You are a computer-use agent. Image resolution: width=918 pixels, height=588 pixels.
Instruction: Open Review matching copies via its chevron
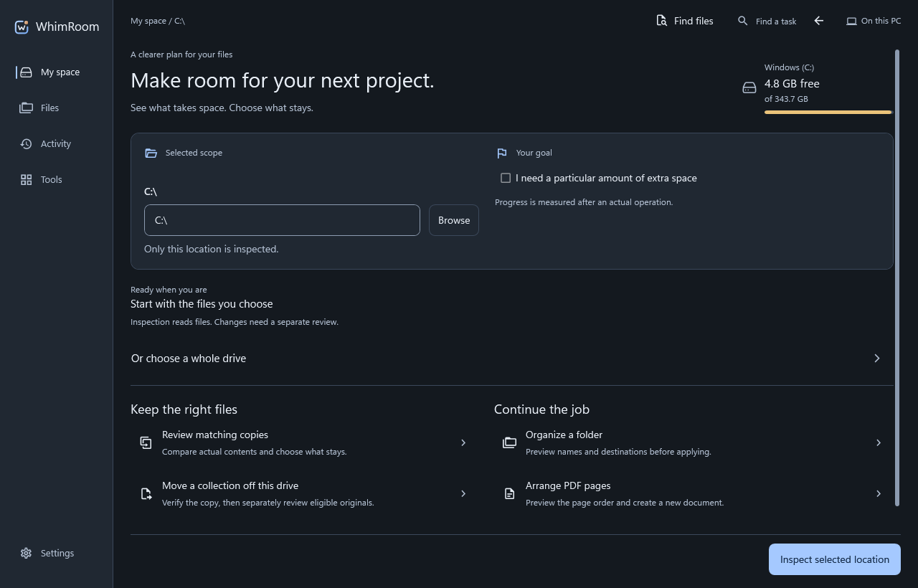coord(463,442)
